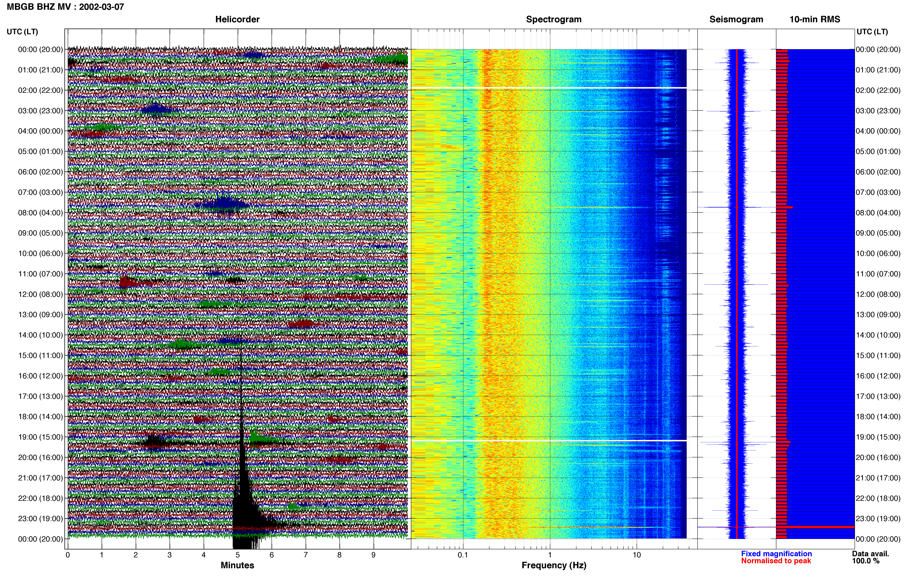The image size is (924, 578).
Task: Click the 'Frequency (Hz)' x-axis label
Action: [x=554, y=565]
